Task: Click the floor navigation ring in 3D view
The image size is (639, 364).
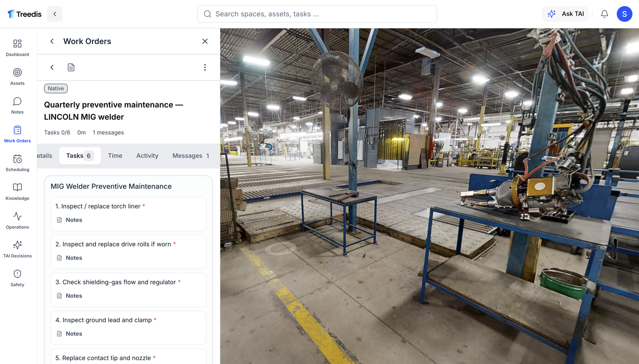Action: [x=280, y=248]
